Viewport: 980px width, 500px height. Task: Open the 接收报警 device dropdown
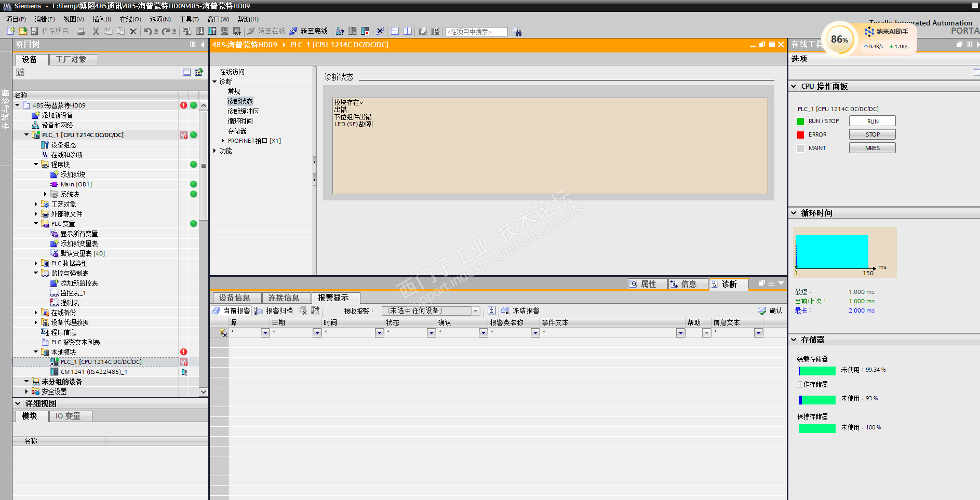475,310
